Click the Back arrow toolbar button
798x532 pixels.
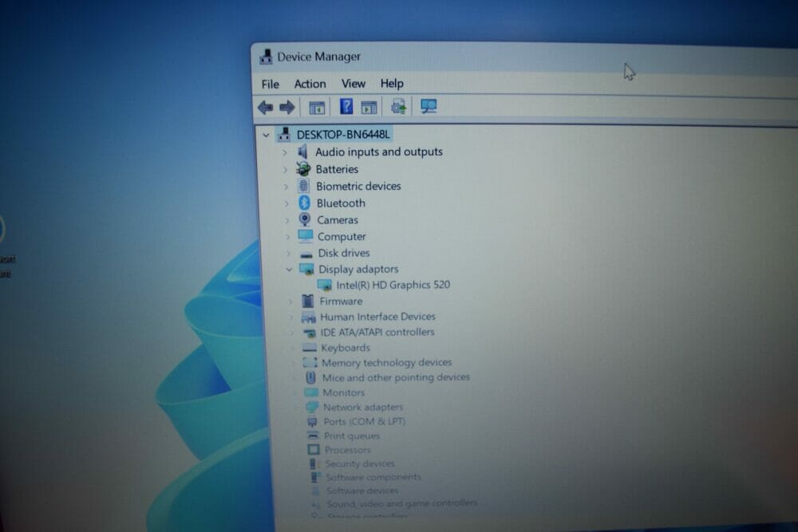tap(265, 108)
